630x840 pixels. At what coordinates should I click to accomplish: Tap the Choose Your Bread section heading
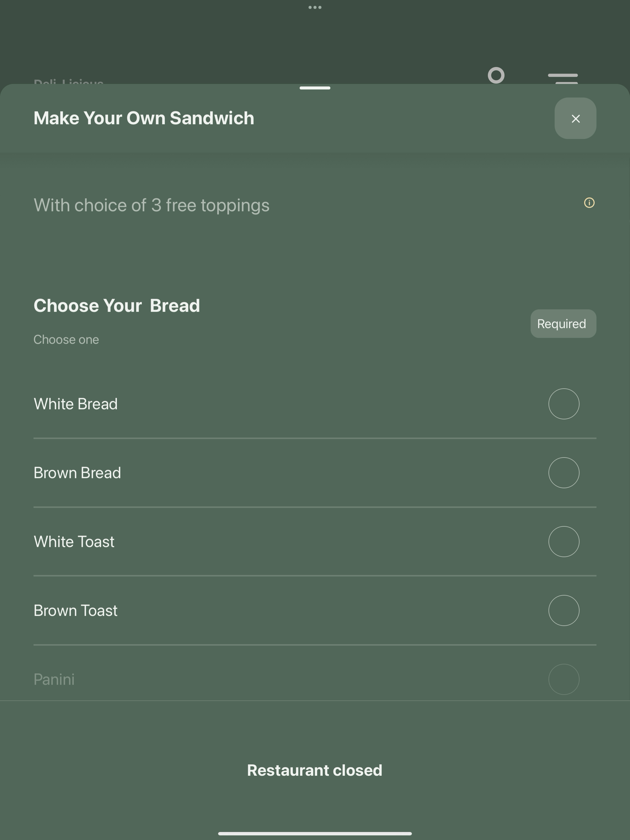click(x=117, y=306)
